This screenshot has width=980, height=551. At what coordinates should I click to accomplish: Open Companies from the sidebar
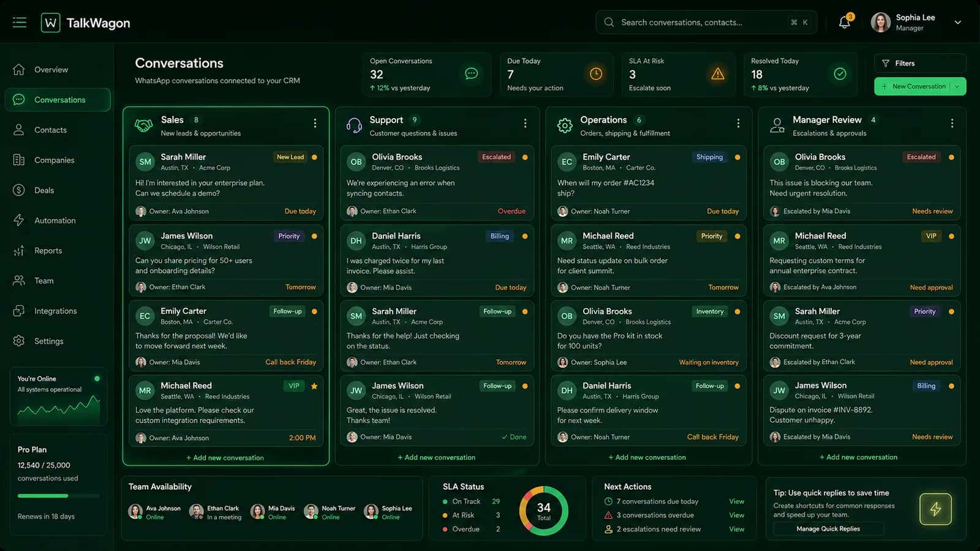coord(58,160)
